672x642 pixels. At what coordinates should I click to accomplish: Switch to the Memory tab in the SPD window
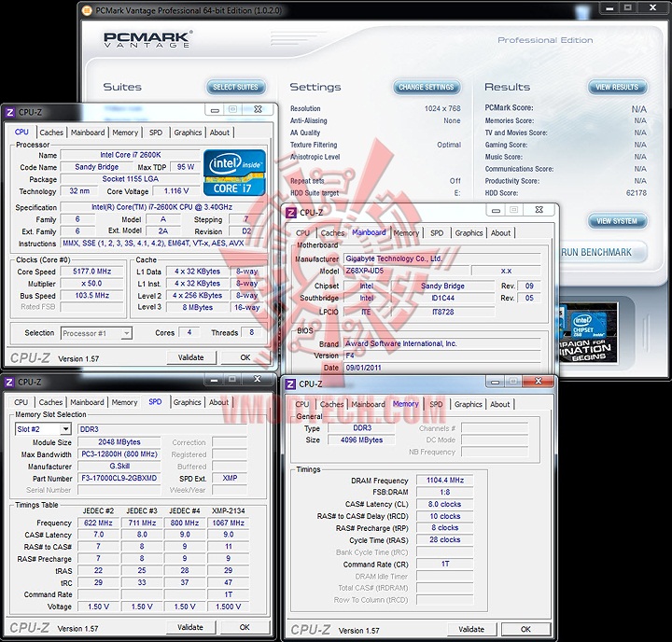pyautogui.click(x=124, y=402)
